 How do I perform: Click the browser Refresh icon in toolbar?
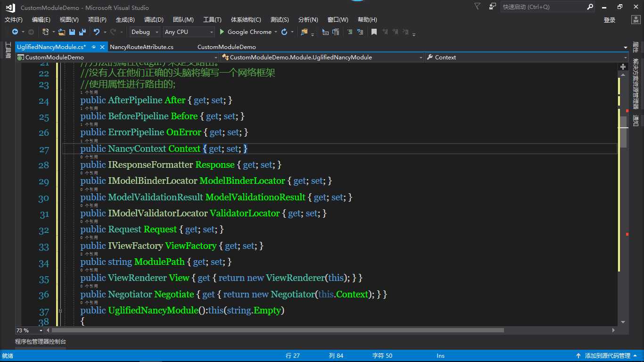284,32
